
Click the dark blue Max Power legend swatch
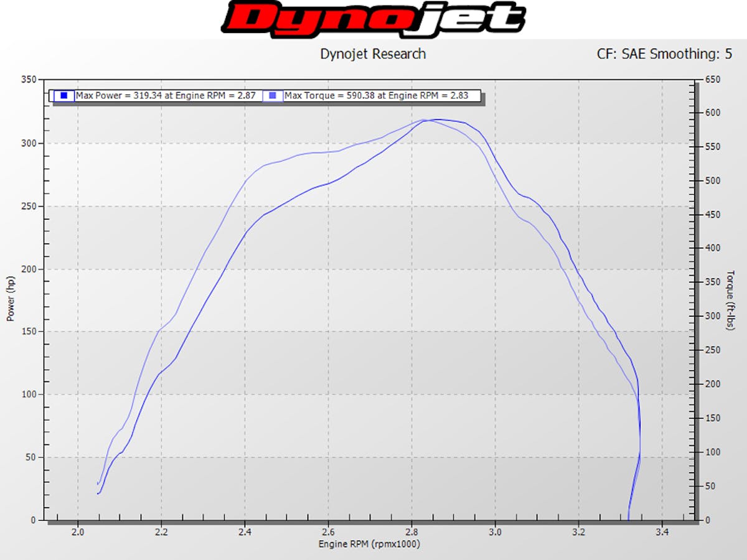point(63,96)
